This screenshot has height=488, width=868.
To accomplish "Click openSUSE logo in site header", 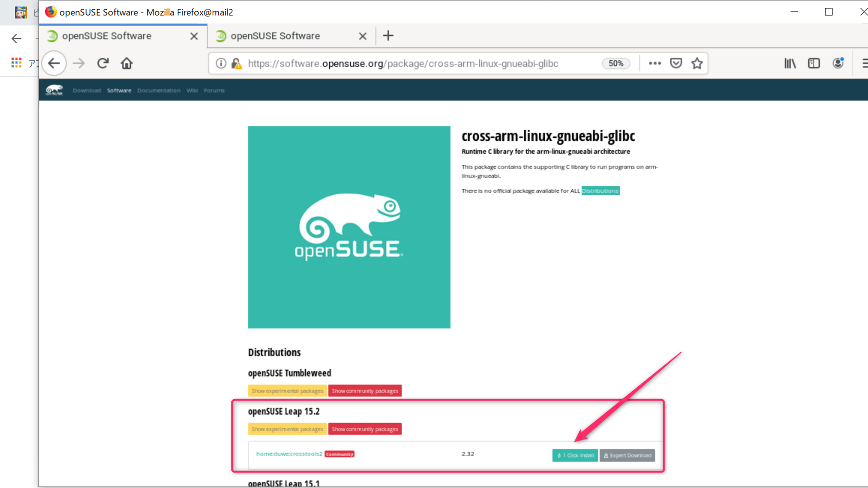I will point(54,90).
